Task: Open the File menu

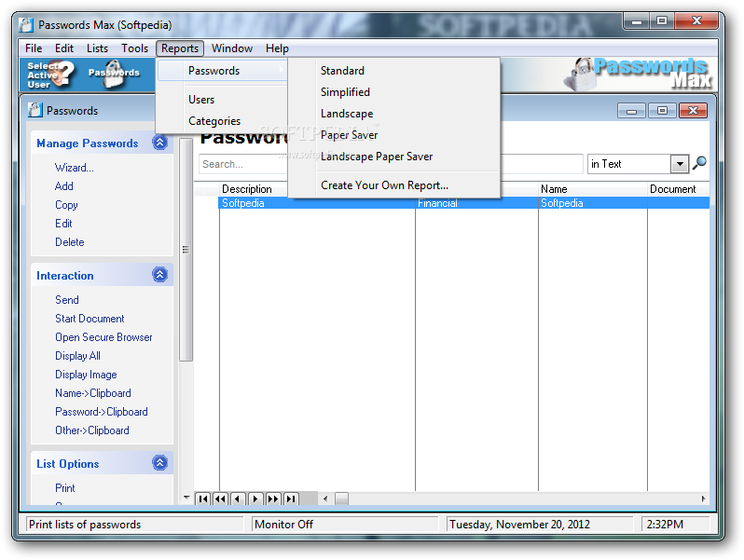Action: tap(34, 48)
